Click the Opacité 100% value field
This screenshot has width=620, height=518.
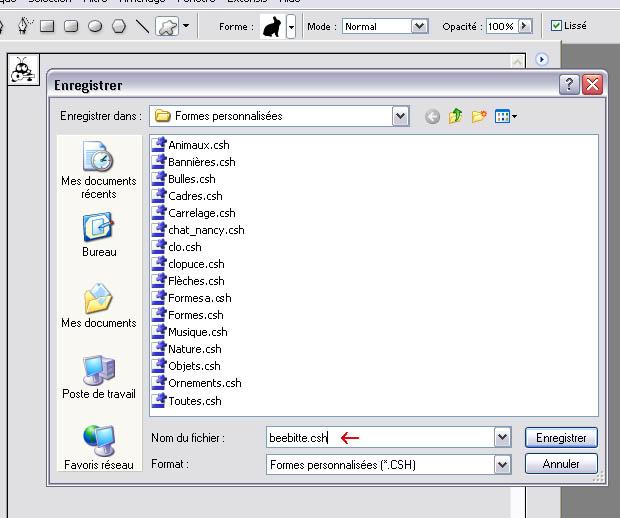[x=501, y=26]
